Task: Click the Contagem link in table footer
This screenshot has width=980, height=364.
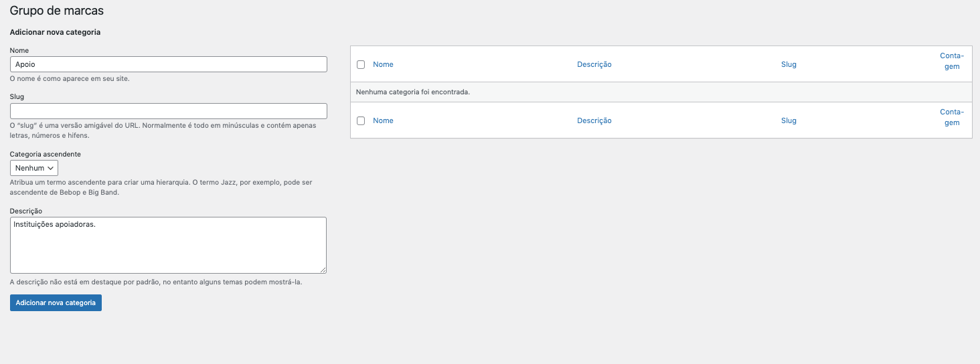Action: 951,117
